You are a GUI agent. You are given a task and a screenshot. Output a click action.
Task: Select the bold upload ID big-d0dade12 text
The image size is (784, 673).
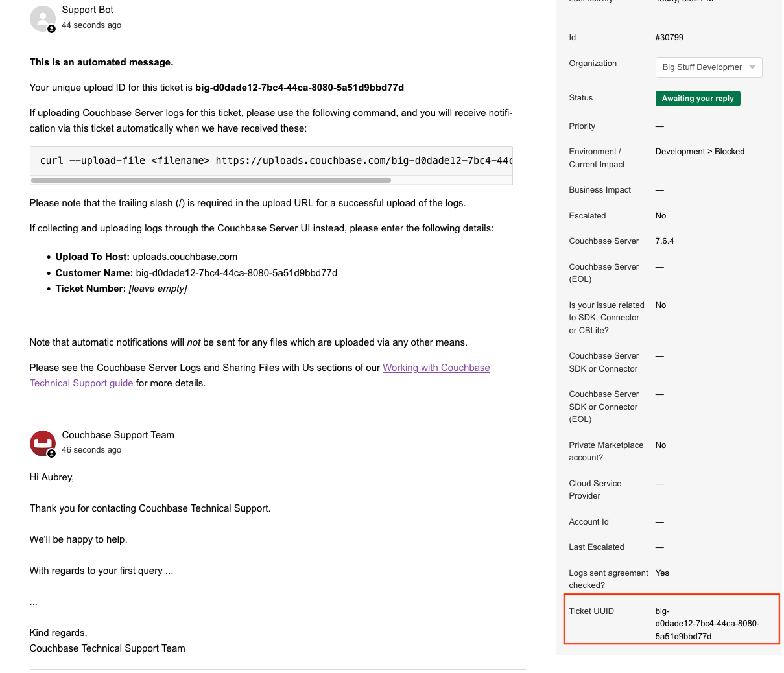(300, 88)
